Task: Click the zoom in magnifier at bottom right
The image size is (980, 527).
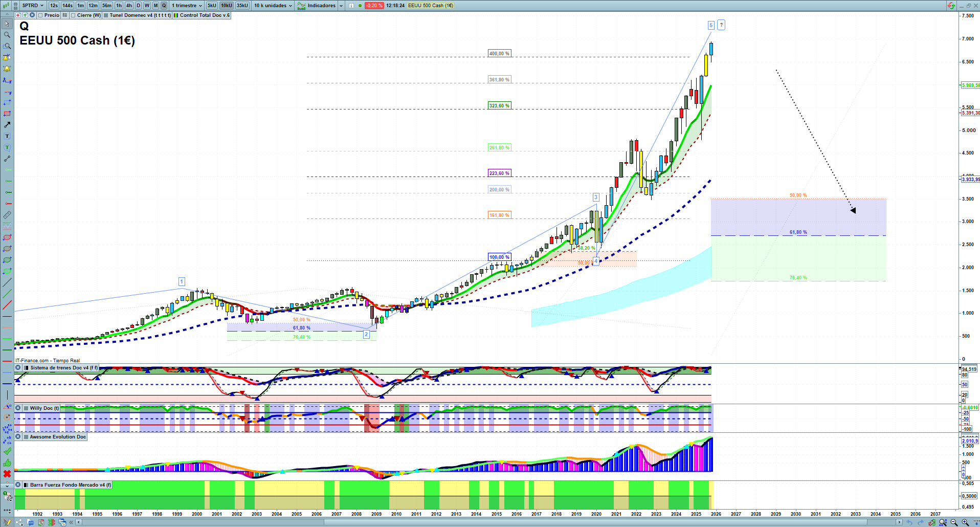Action: 965,522
